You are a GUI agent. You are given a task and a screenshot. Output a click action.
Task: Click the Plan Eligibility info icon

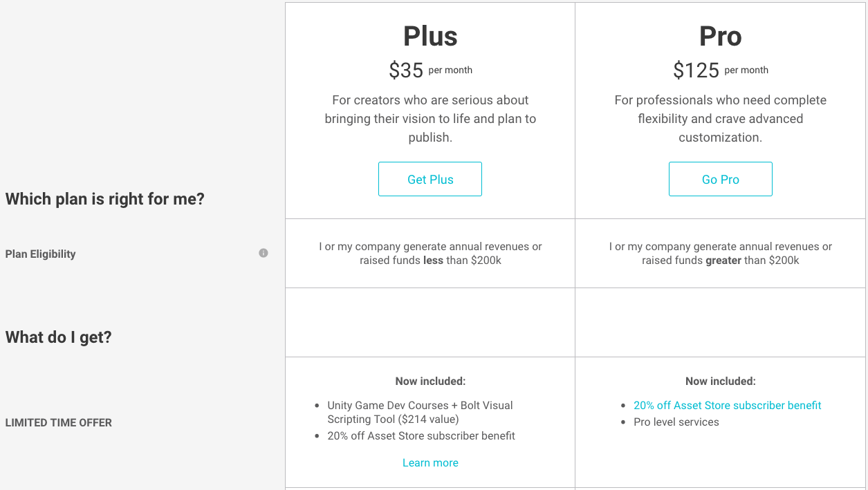[x=264, y=253]
